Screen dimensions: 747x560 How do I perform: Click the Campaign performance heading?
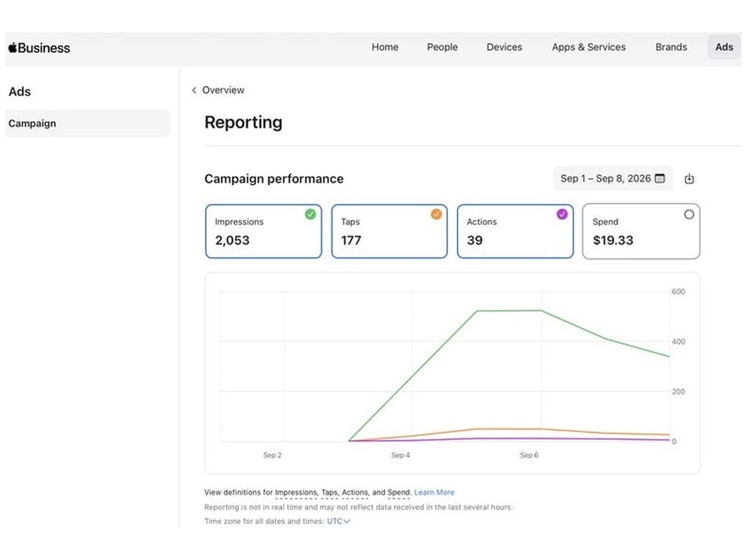coord(274,179)
